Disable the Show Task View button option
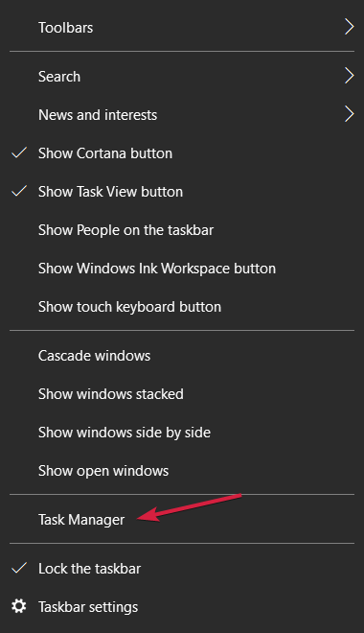The height and width of the screenshot is (633, 364). coord(182,192)
